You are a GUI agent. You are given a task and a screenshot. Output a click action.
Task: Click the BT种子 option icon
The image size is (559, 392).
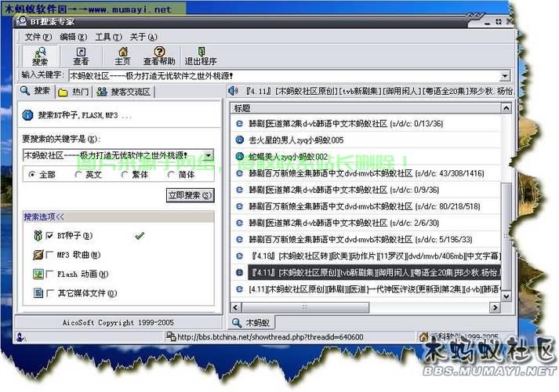[x=38, y=235]
